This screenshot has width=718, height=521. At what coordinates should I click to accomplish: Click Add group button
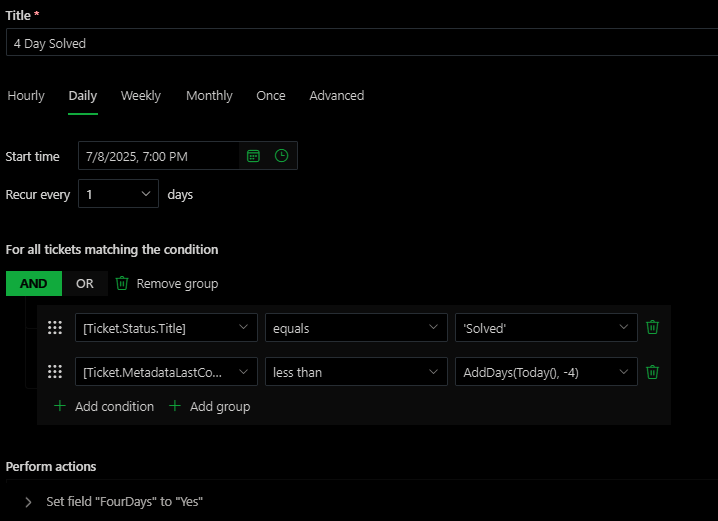pyautogui.click(x=209, y=406)
